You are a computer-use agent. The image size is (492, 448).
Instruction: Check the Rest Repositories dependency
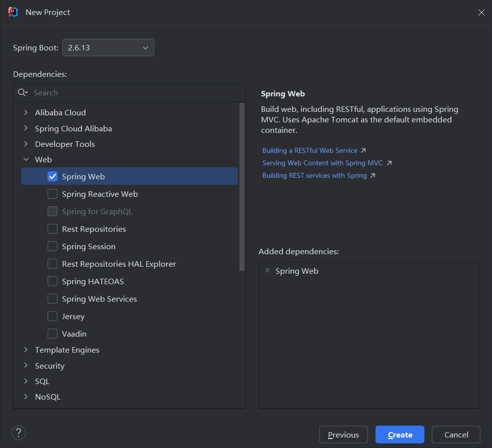coord(52,229)
